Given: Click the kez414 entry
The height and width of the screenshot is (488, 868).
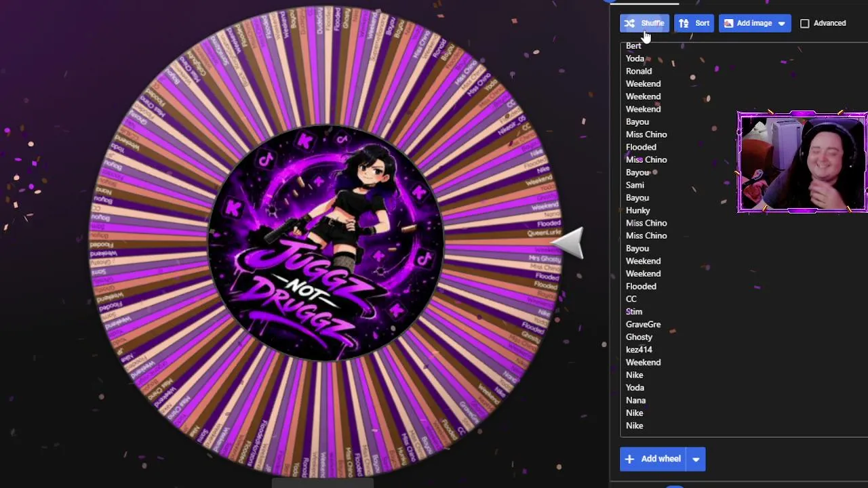Looking at the screenshot, I should (639, 350).
